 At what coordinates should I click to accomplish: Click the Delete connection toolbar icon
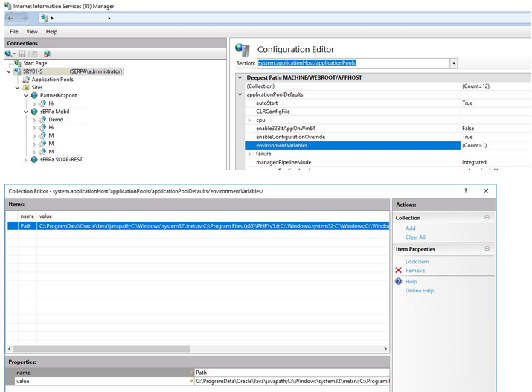point(48,54)
